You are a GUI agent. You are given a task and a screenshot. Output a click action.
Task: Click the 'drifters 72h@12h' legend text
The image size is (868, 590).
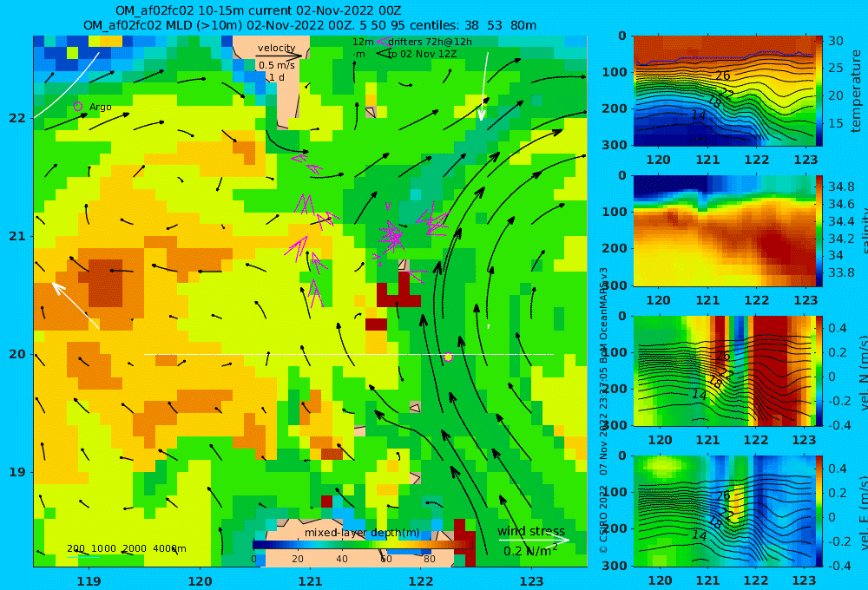pos(431,42)
